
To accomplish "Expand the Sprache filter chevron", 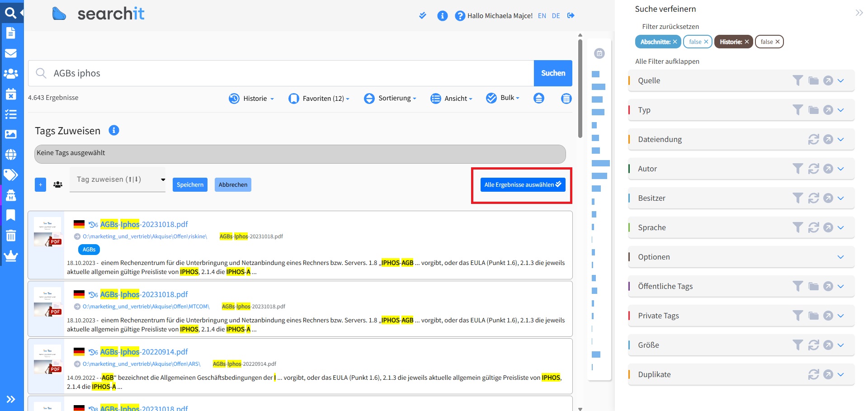I will 840,227.
